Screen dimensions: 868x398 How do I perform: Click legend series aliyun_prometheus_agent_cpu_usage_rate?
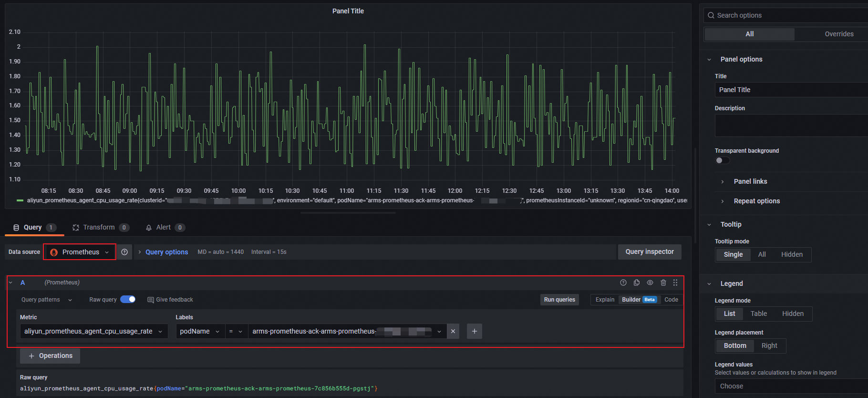pos(357,200)
